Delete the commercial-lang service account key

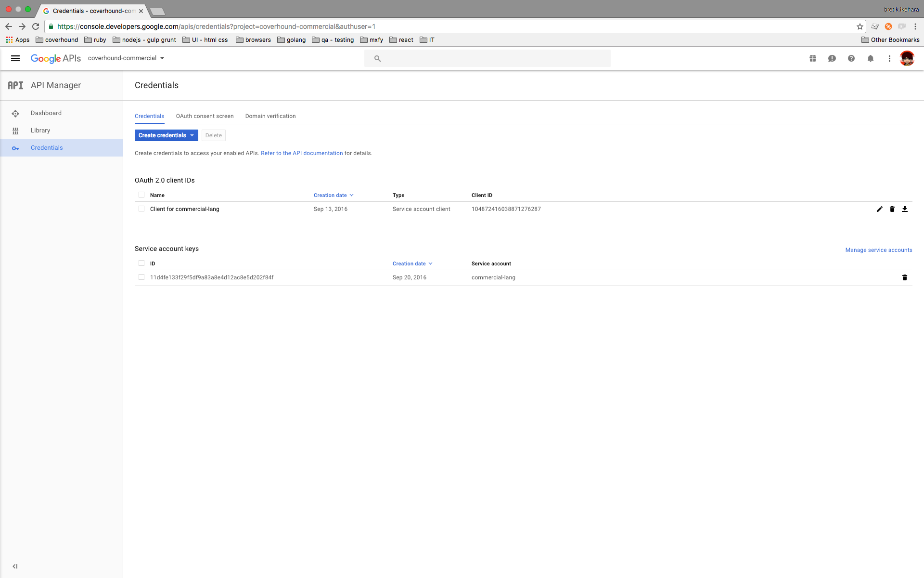[904, 277]
